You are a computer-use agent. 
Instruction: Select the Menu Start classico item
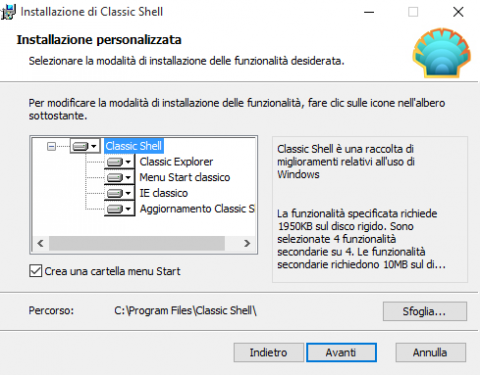pos(185,177)
